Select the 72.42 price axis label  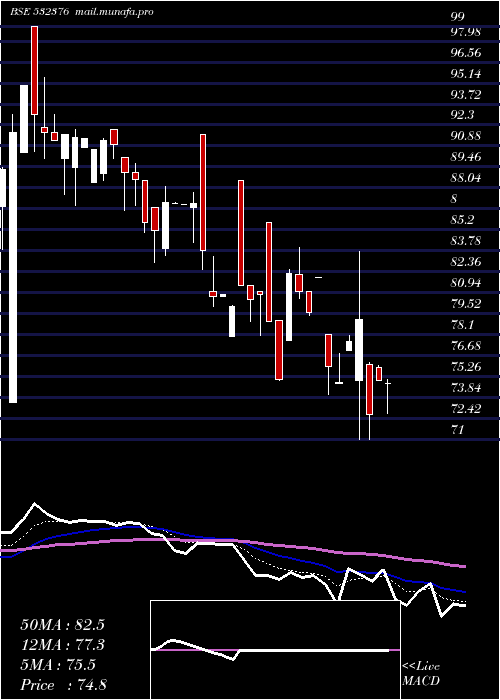466,408
